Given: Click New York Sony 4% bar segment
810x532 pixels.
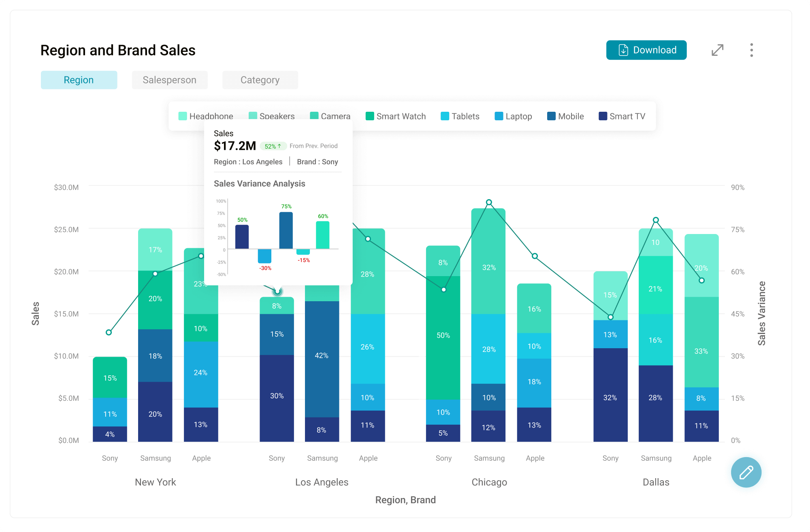Looking at the screenshot, I should [110, 434].
